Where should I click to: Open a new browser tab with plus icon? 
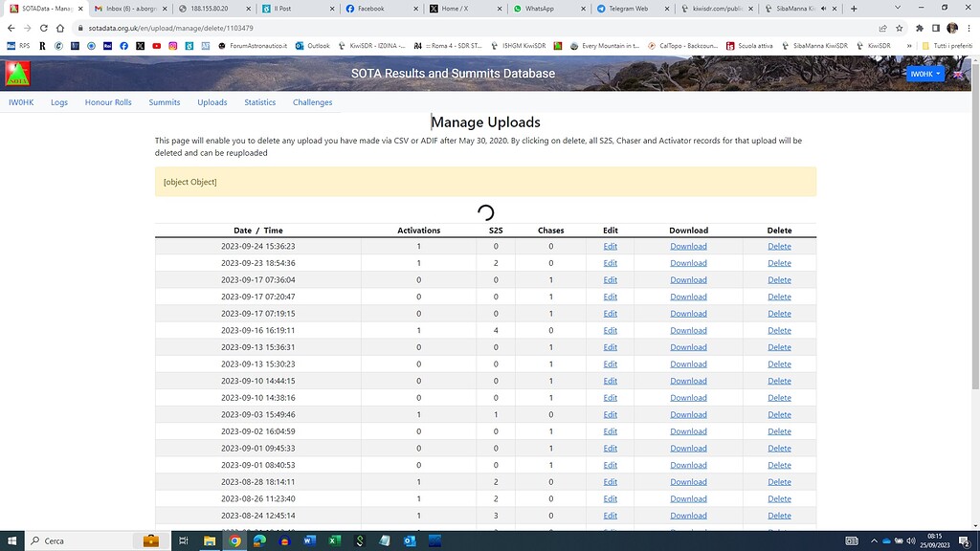pyautogui.click(x=854, y=9)
